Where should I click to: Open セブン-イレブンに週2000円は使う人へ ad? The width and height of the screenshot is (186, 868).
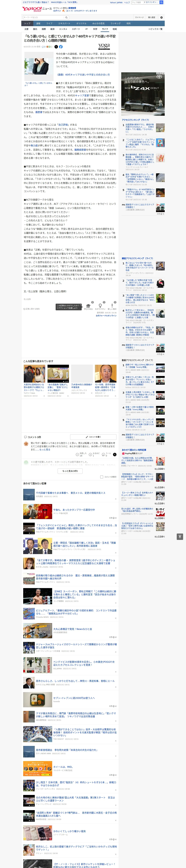click(x=74, y=698)
